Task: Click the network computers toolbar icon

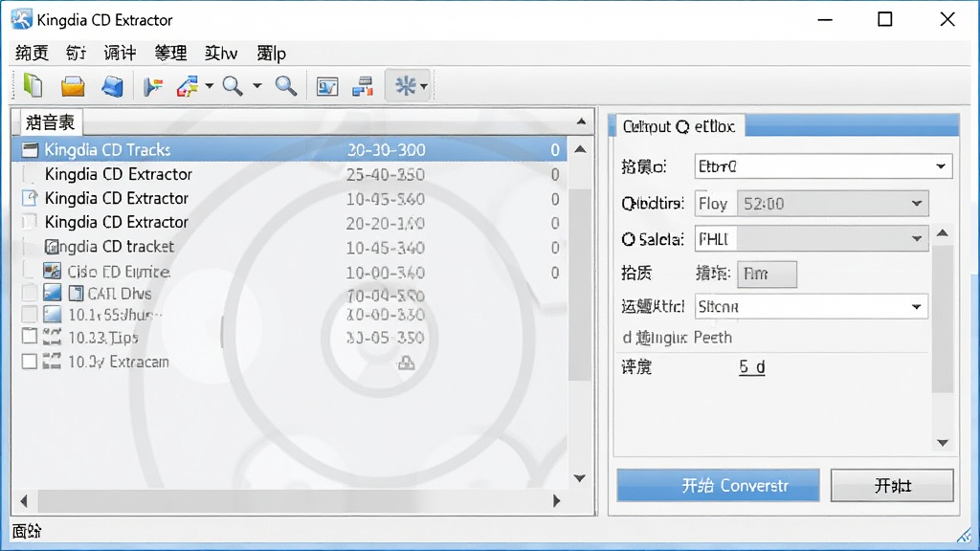Action: [363, 86]
